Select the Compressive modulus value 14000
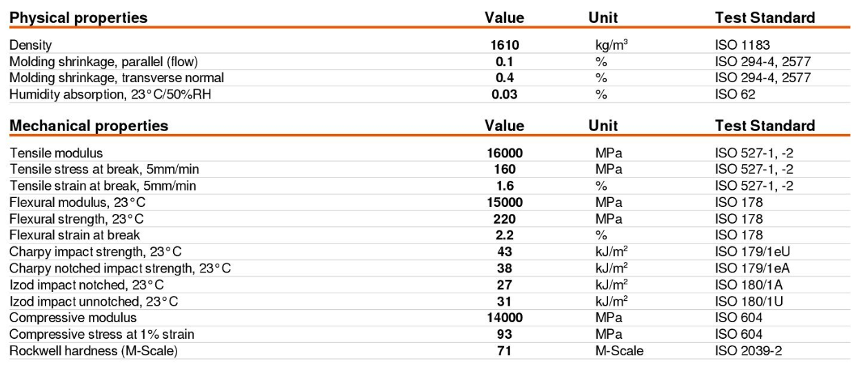The height and width of the screenshot is (365, 868). point(505,318)
